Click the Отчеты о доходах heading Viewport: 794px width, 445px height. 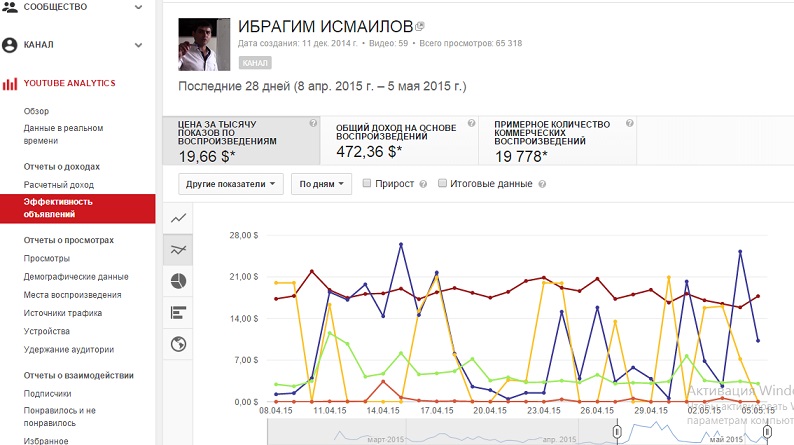point(62,167)
